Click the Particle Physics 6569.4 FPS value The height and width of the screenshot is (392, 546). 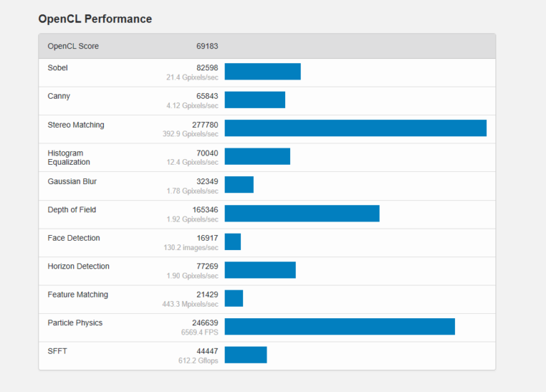coord(198,332)
